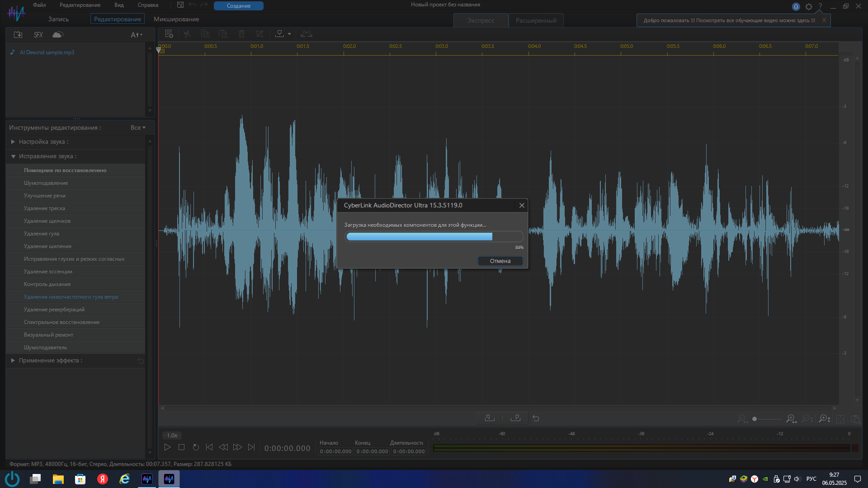The image size is (868, 488).
Task: Click the add marker icon
Action: coord(280,34)
